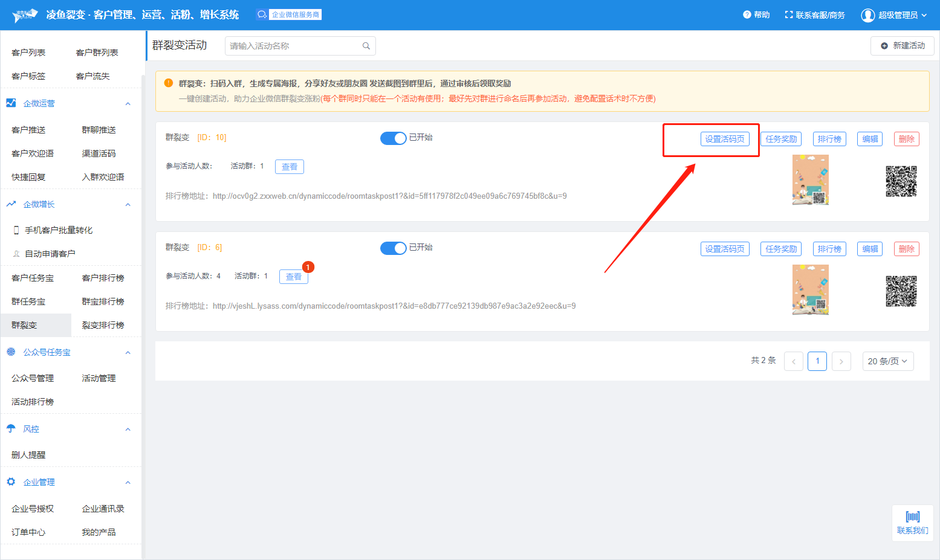Toggle off the activity ID 10 switch
This screenshot has height=560, width=940.
pyautogui.click(x=393, y=138)
